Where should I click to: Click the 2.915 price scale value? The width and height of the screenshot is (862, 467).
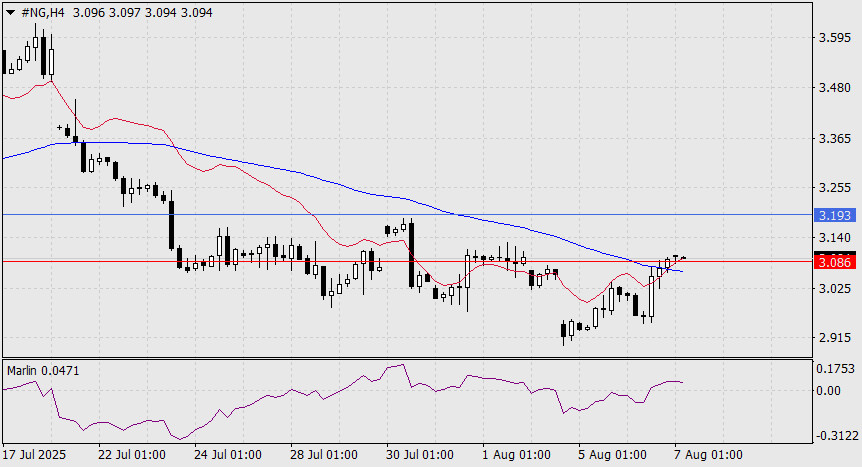[x=835, y=338]
